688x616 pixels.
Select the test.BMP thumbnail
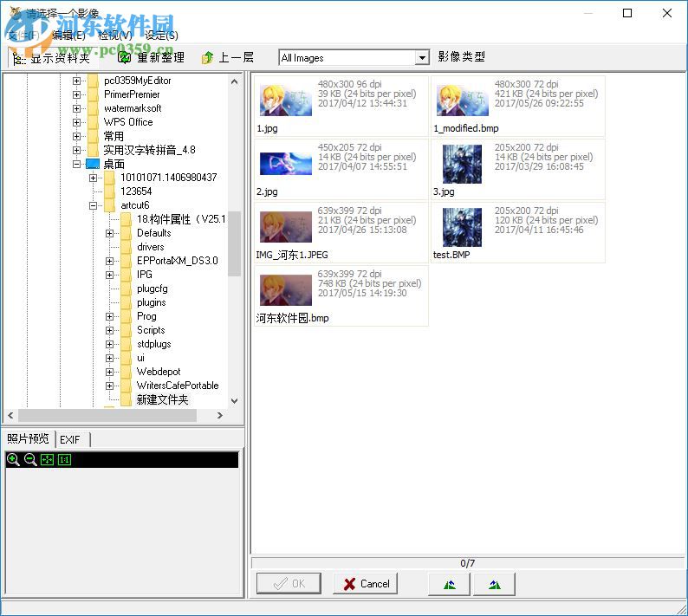click(x=518, y=232)
